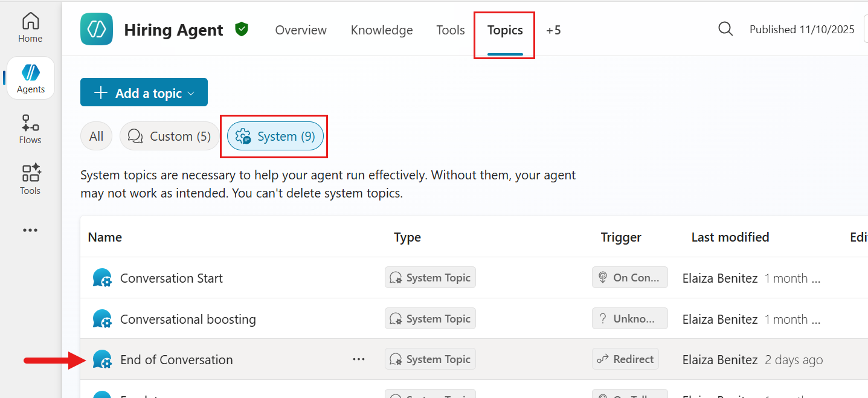Click the Redirect trigger for End of Conversation
This screenshot has height=398, width=868.
tap(625, 358)
